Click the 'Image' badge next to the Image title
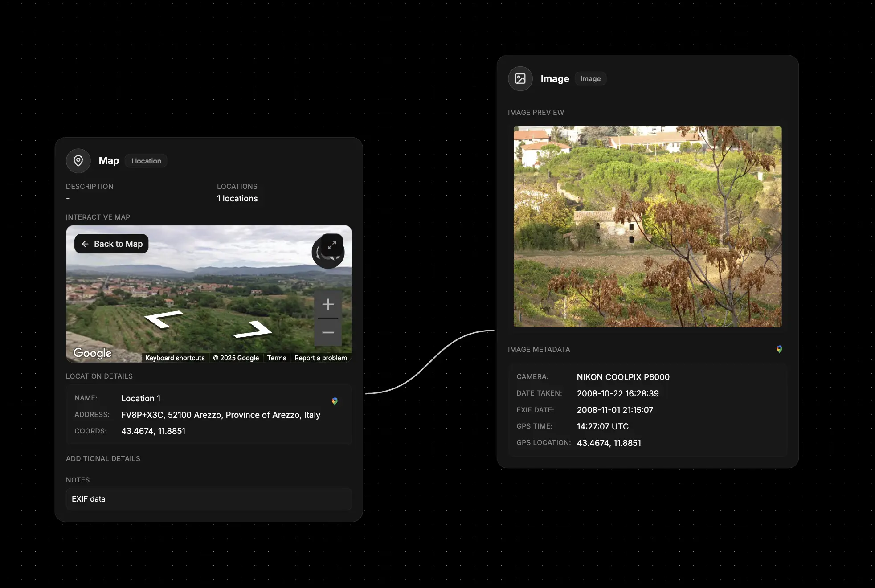 pos(590,78)
